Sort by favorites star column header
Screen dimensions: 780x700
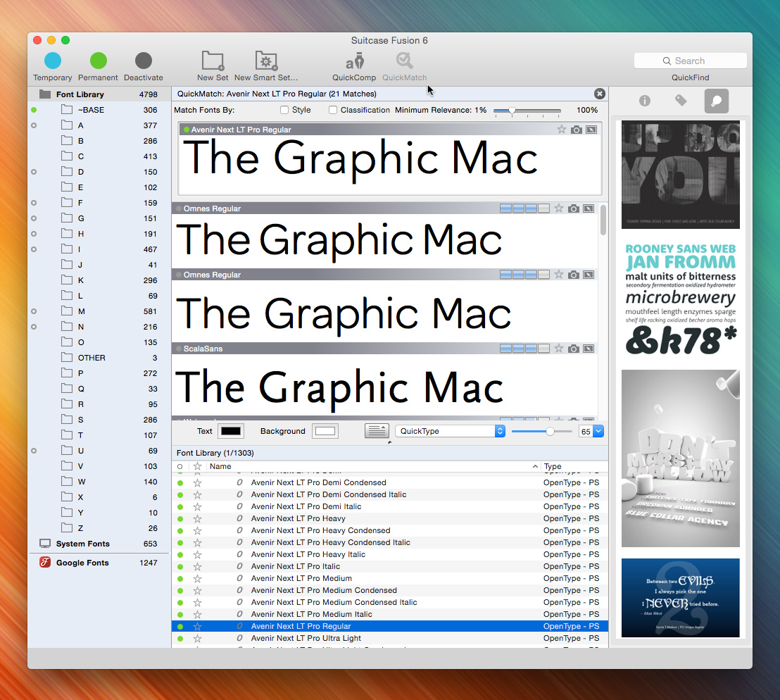[198, 466]
